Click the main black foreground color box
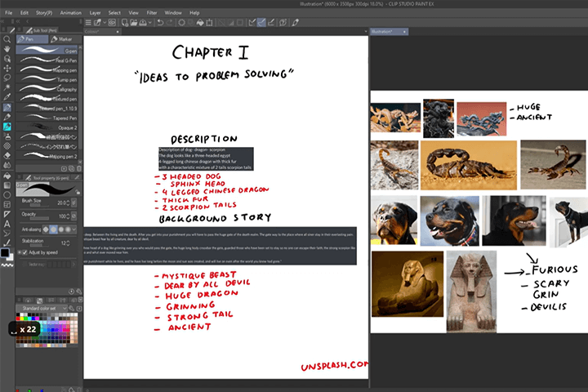 pos(5,253)
